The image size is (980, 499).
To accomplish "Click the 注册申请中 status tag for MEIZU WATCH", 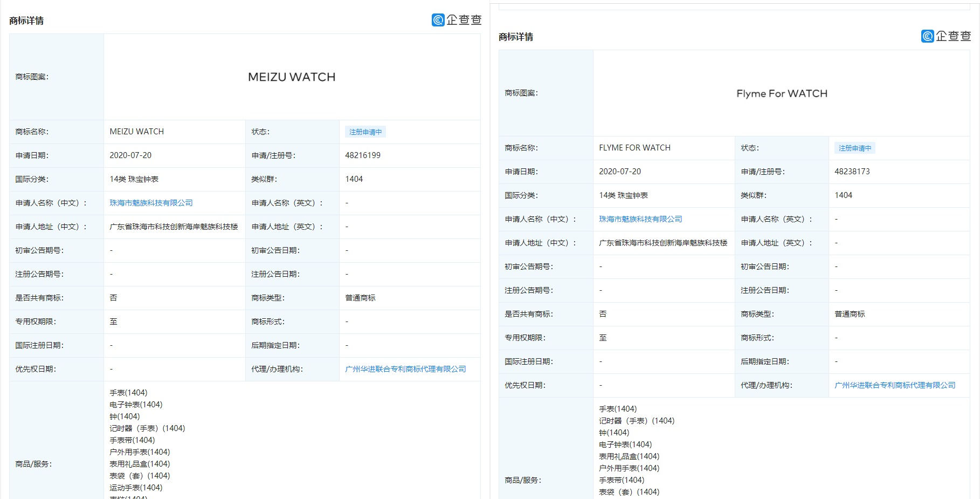I will pos(365,132).
